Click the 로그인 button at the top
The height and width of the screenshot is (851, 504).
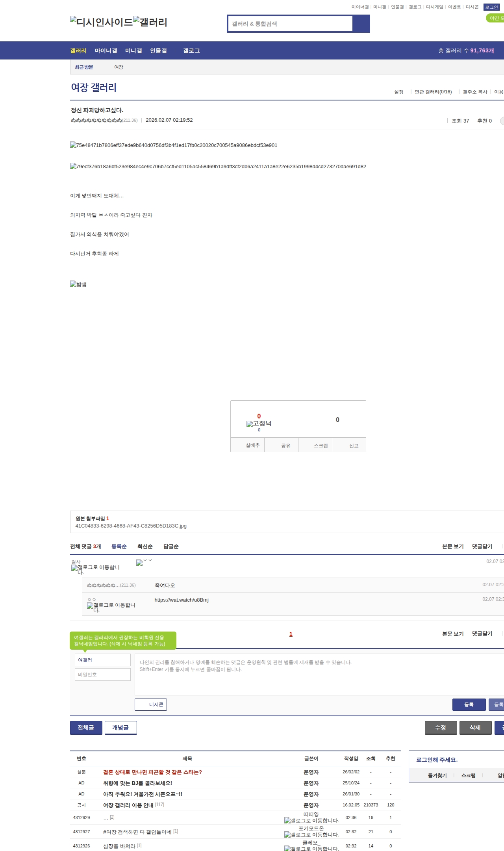(491, 7)
